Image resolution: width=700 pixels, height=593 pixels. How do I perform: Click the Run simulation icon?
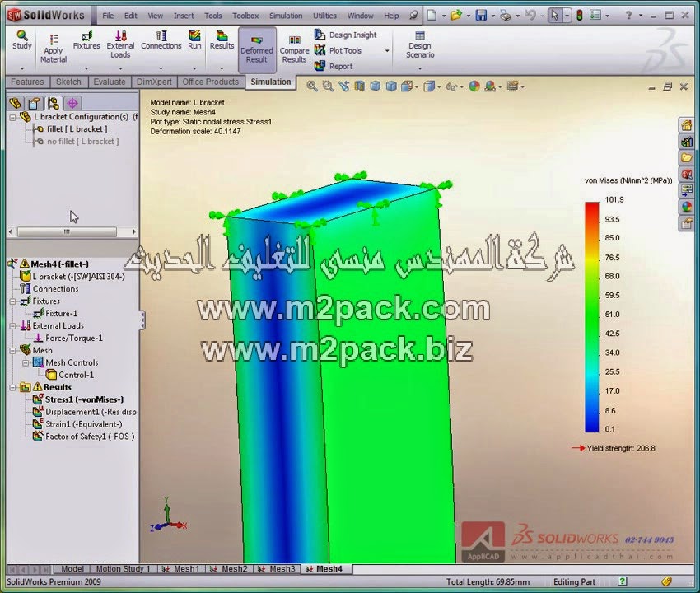[194, 40]
